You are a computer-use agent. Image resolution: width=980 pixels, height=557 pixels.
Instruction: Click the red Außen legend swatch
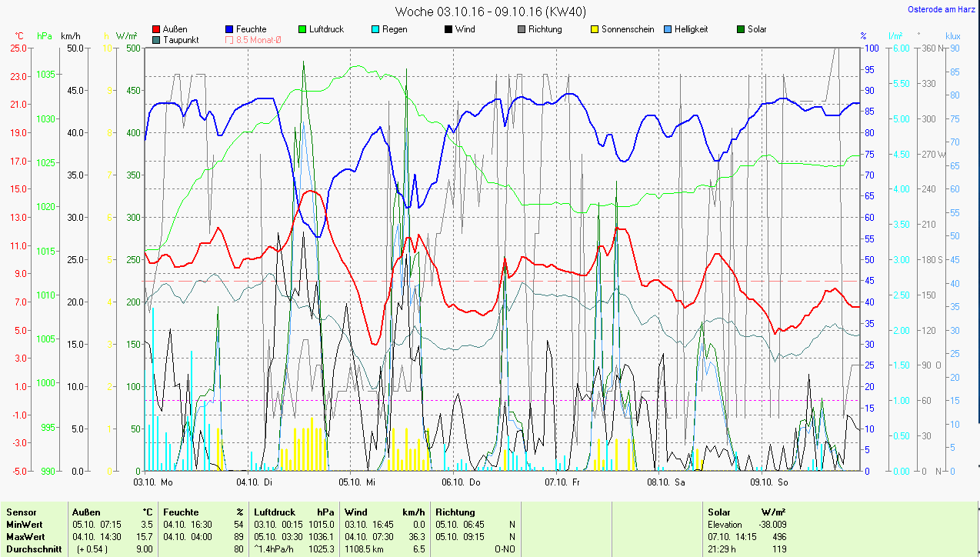[157, 29]
